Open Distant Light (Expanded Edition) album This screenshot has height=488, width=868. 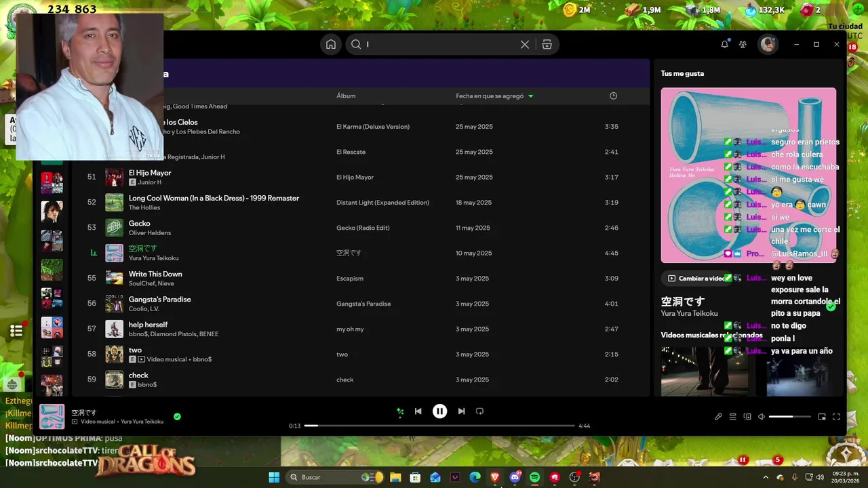tap(382, 203)
